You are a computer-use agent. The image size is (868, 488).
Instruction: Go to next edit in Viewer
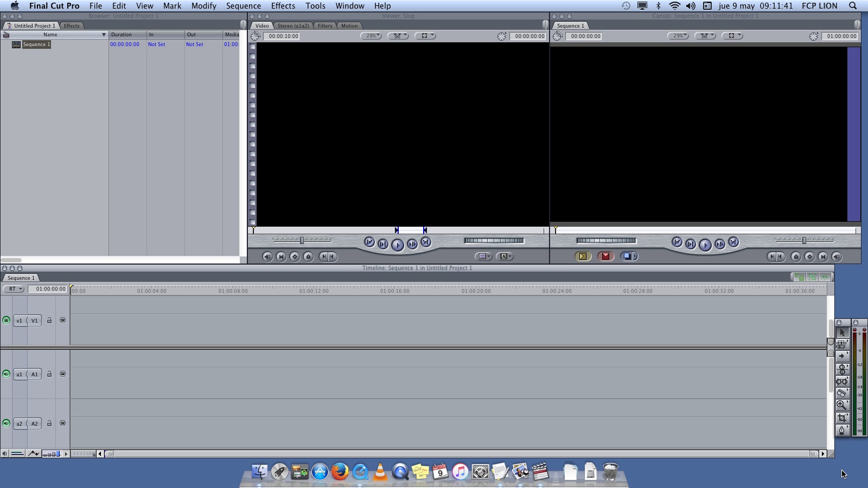[x=426, y=242]
